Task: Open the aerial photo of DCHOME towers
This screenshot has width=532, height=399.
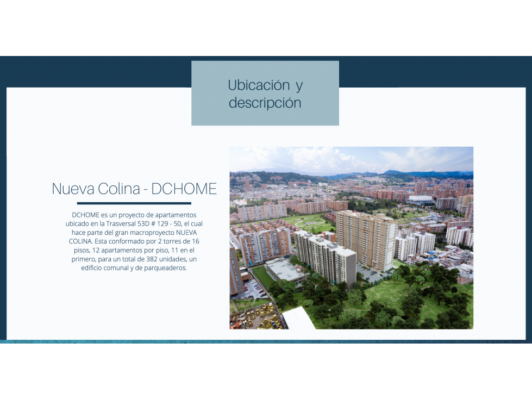Action: click(x=352, y=238)
